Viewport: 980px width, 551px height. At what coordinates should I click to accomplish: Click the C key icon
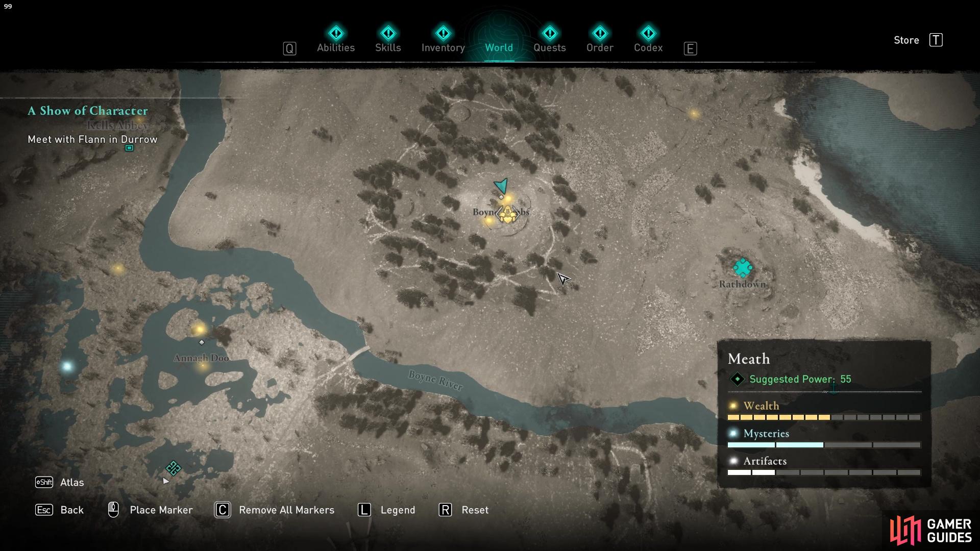[223, 510]
